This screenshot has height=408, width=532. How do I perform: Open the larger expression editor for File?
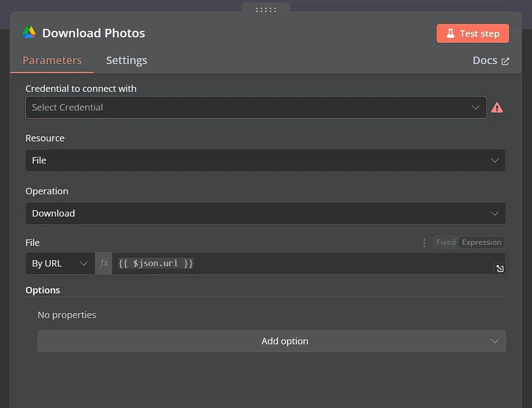tap(500, 268)
